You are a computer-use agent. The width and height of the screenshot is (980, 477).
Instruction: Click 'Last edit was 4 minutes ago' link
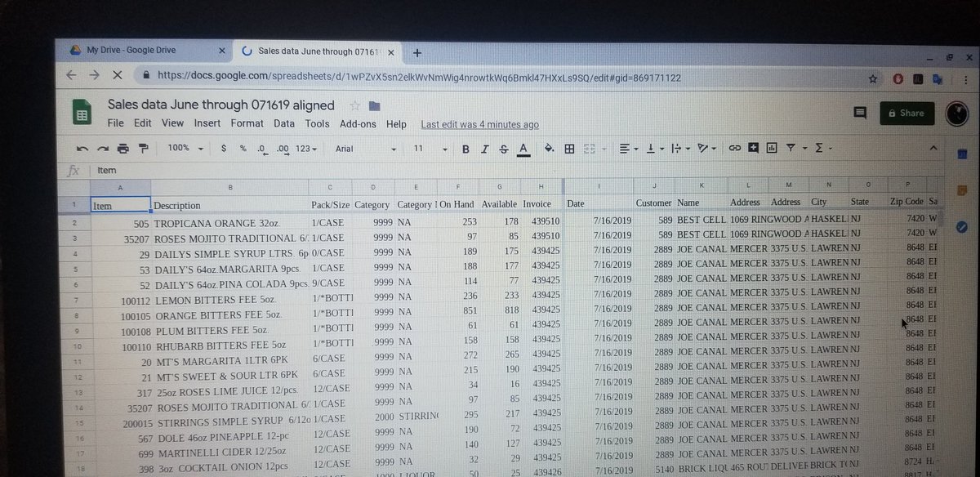click(479, 125)
